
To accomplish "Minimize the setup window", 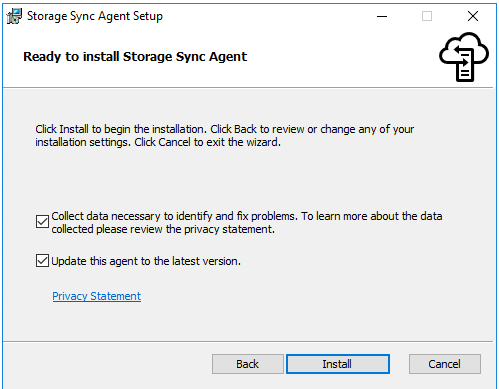I will pos(382,16).
